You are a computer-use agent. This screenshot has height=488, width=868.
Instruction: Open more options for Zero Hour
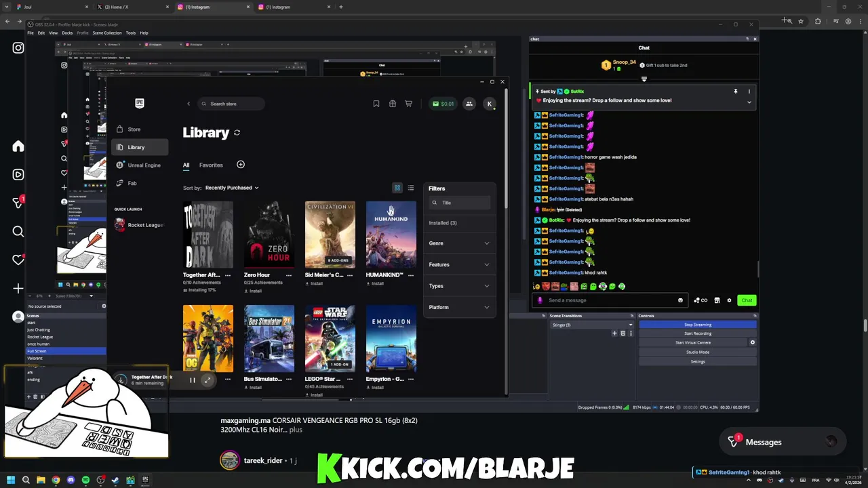289,275
